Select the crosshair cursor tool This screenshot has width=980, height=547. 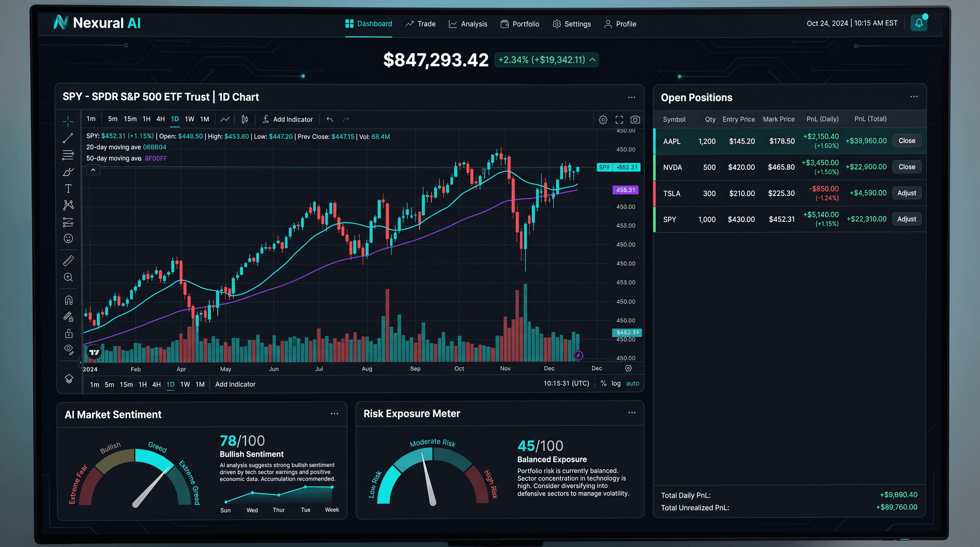(68, 121)
